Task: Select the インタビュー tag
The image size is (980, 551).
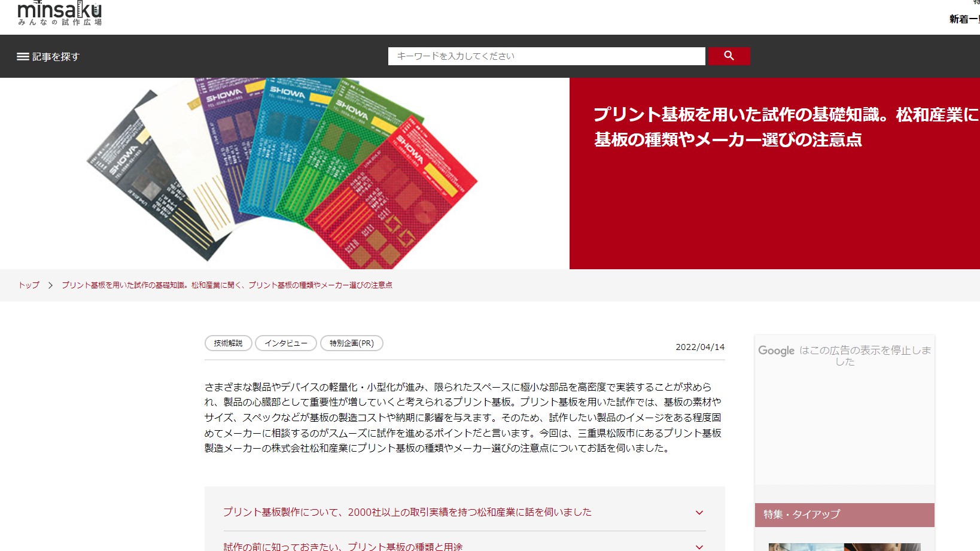Action: pyautogui.click(x=286, y=343)
